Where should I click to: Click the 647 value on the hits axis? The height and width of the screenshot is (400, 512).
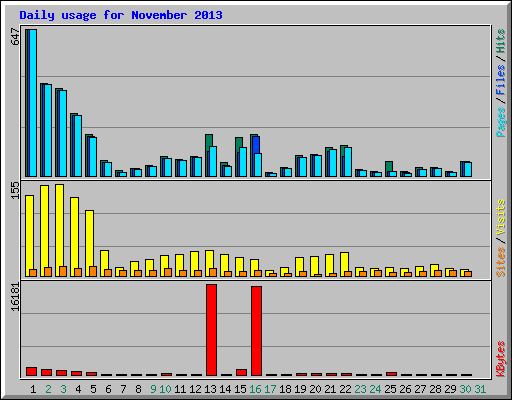coord(15,37)
